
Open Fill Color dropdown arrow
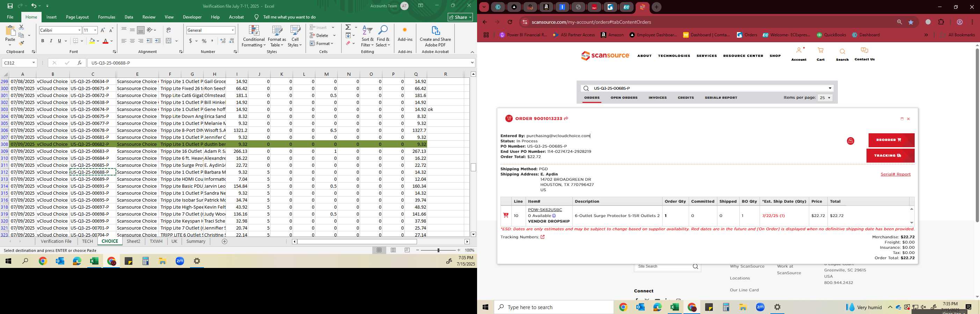pos(98,41)
